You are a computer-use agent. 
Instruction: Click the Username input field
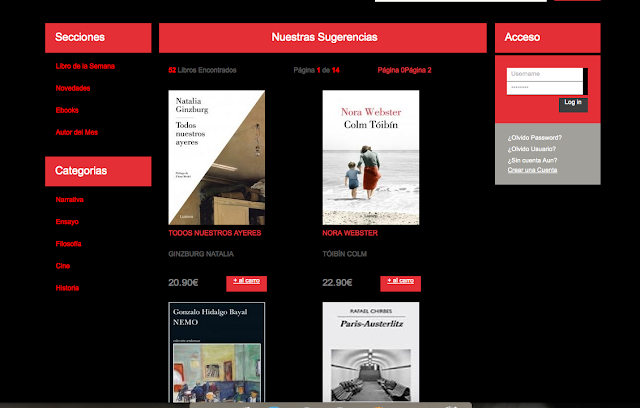click(544, 74)
